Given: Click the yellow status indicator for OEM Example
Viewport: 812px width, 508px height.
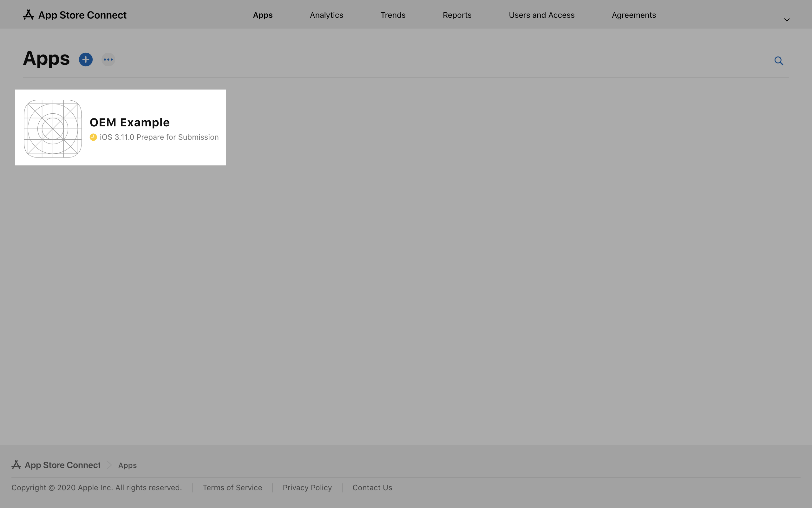Looking at the screenshot, I should point(93,137).
